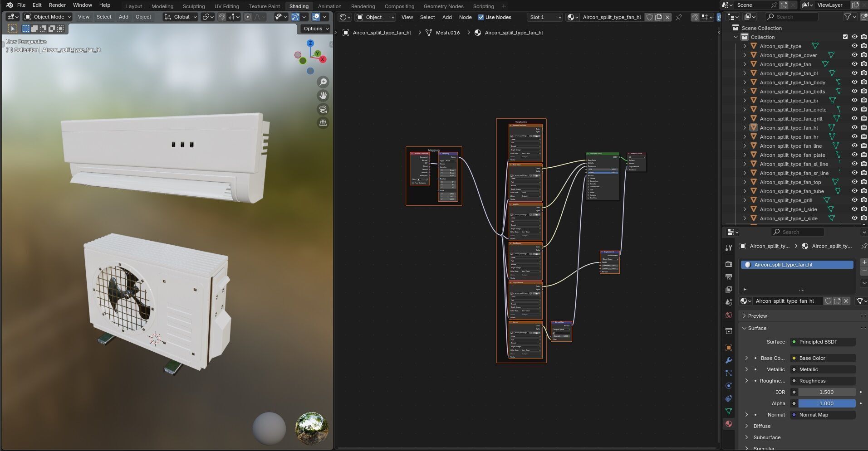Select the tweak cursor tool in viewport toolbar
This screenshot has height=451, width=868.
13,29
